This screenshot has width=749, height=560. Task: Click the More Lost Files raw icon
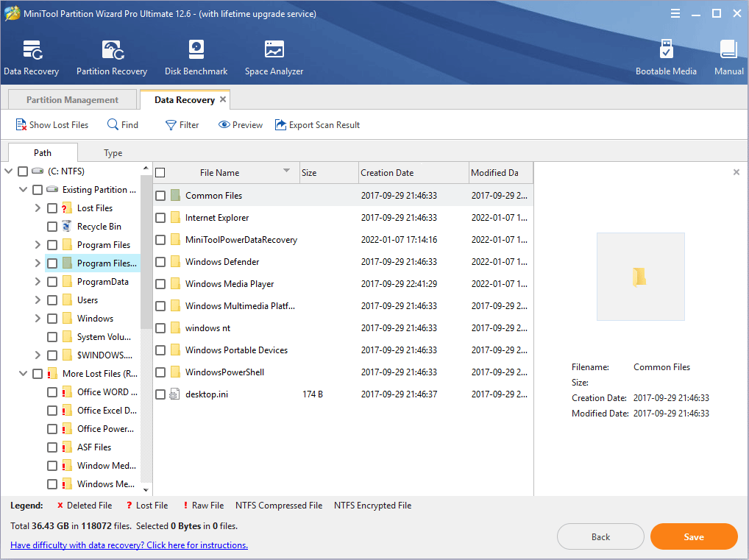point(52,374)
